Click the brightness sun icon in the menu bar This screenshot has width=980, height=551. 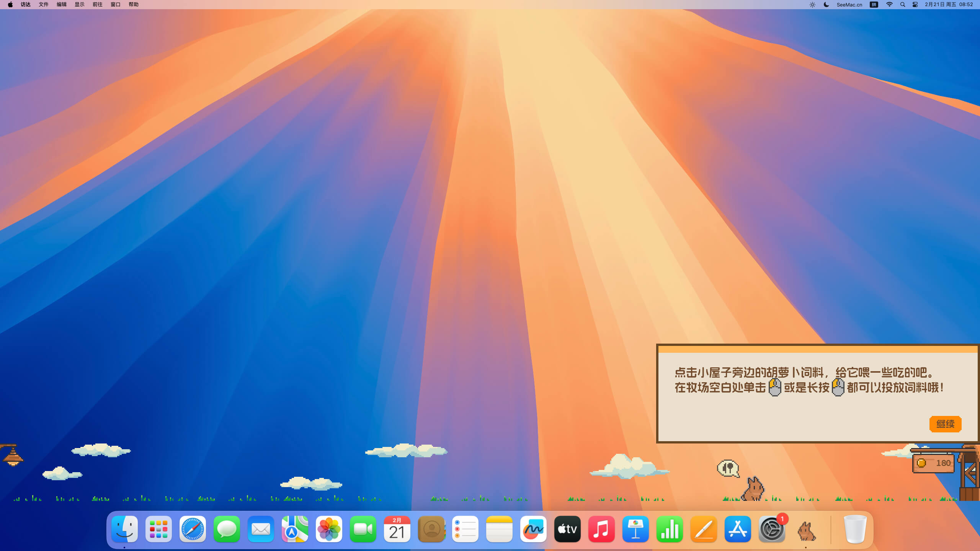(x=812, y=5)
